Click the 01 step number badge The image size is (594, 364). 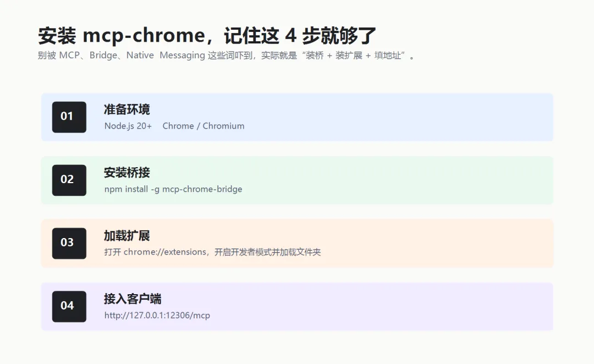(x=69, y=117)
